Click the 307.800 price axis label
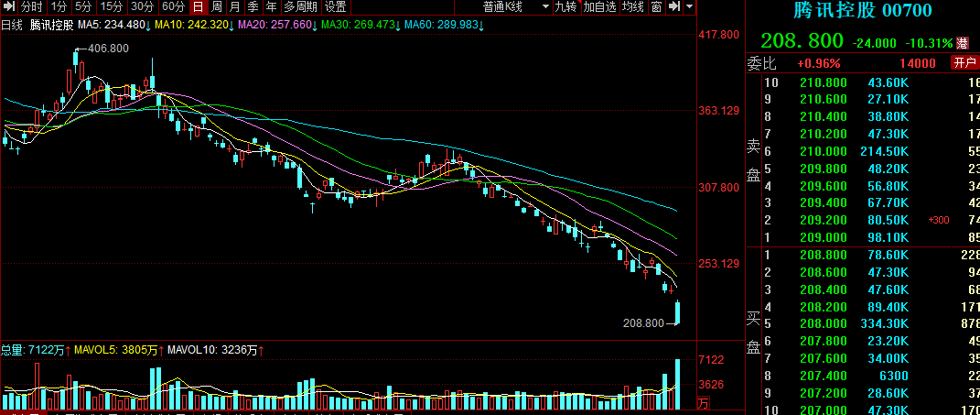This screenshot has width=980, height=415. pyautogui.click(x=720, y=187)
